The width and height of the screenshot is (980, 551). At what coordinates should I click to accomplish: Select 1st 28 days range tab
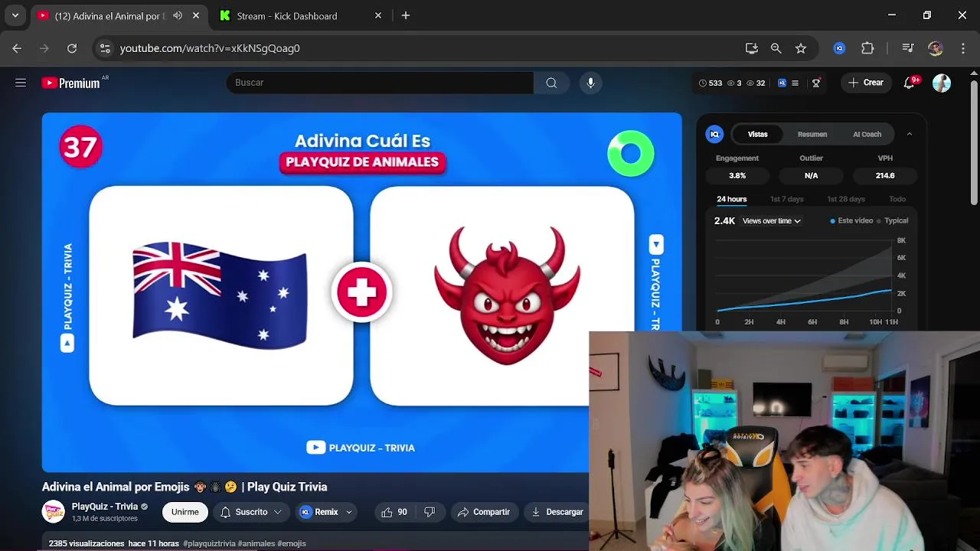(x=845, y=199)
